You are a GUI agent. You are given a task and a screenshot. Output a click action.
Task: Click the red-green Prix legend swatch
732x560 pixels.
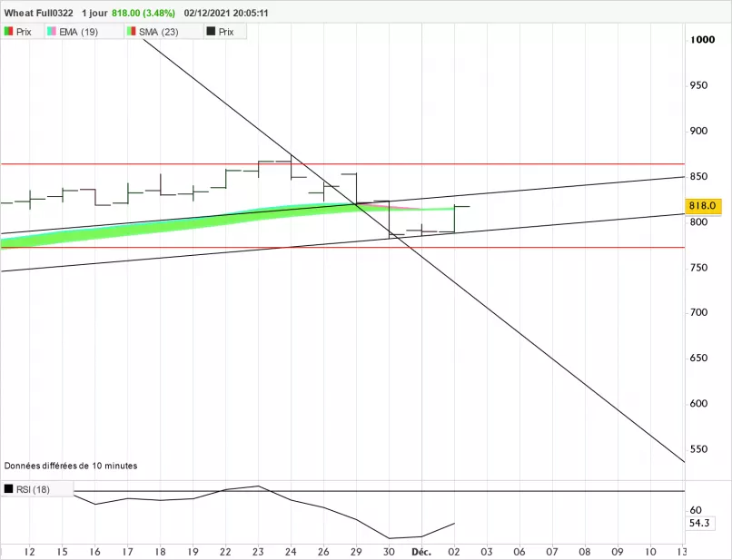[8, 31]
